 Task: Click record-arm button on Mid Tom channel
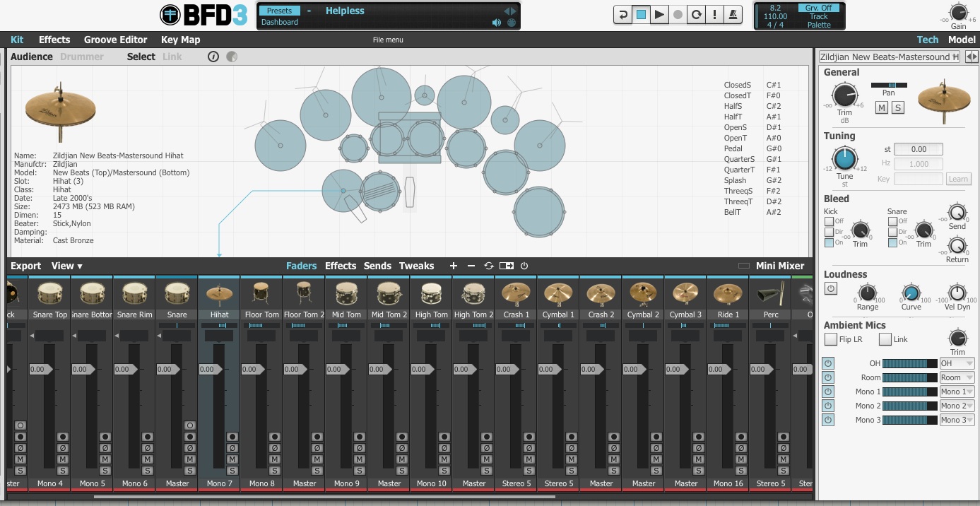[x=359, y=437]
